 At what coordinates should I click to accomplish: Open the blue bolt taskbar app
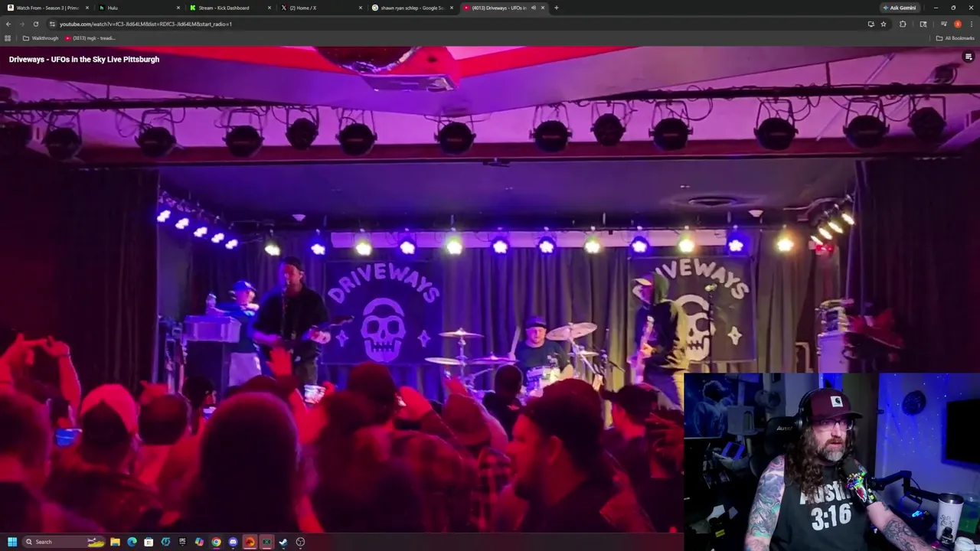(x=165, y=542)
